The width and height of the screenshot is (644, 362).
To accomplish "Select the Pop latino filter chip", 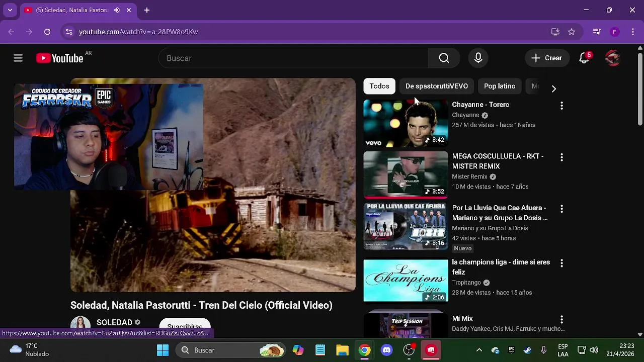I will 500,86.
